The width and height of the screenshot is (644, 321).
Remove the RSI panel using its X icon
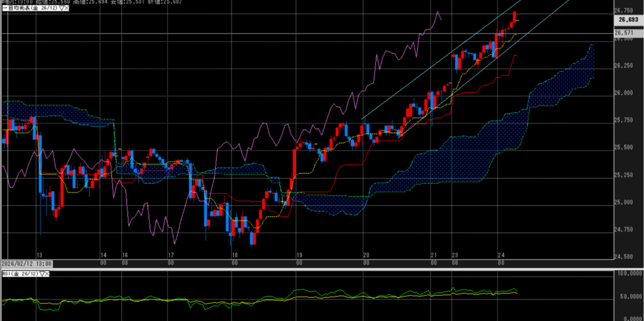click(47, 274)
